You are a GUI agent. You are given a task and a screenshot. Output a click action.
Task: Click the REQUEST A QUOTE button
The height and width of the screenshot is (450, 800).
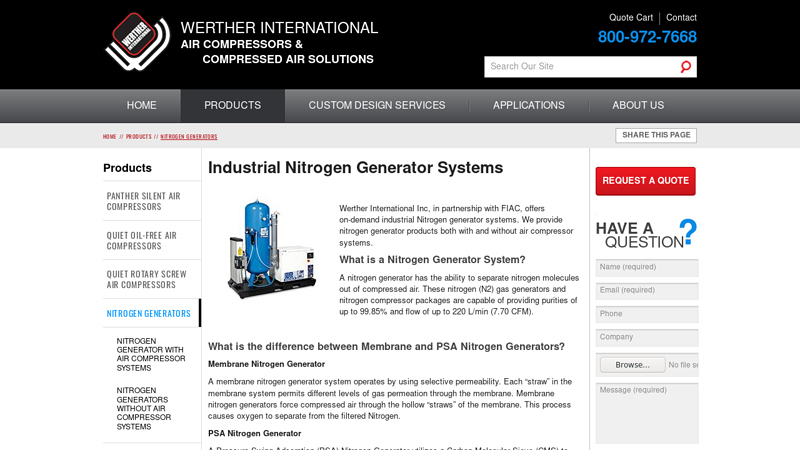645,181
